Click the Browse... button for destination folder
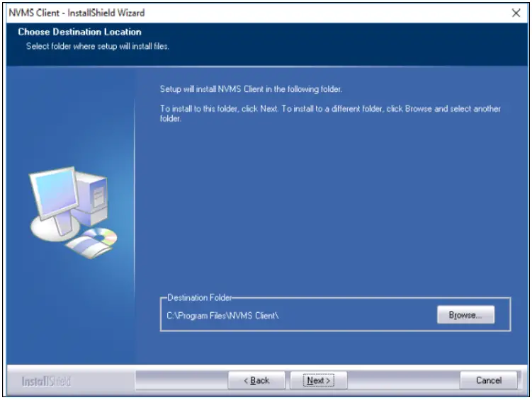The width and height of the screenshot is (532, 400). [x=465, y=314]
